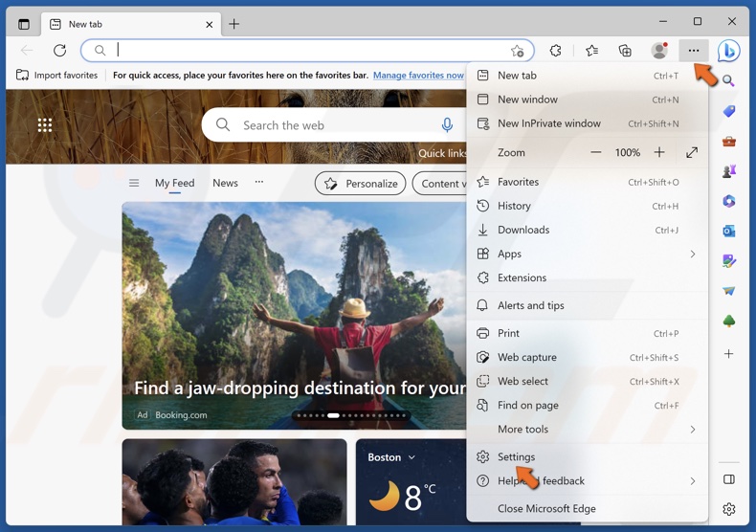Click the fullscreen zoom arrow icon
Image resolution: width=756 pixels, height=532 pixels.
692,153
